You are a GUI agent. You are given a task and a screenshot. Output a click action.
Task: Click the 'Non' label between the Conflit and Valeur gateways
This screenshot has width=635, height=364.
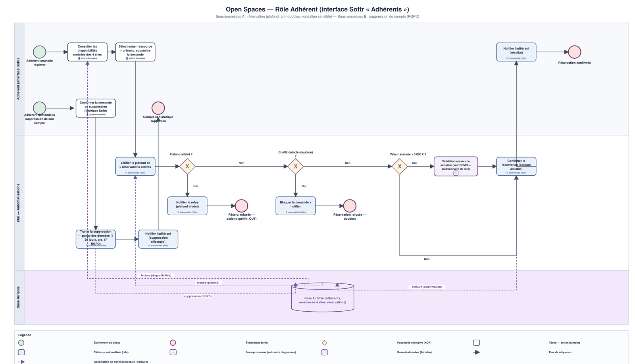(x=348, y=163)
